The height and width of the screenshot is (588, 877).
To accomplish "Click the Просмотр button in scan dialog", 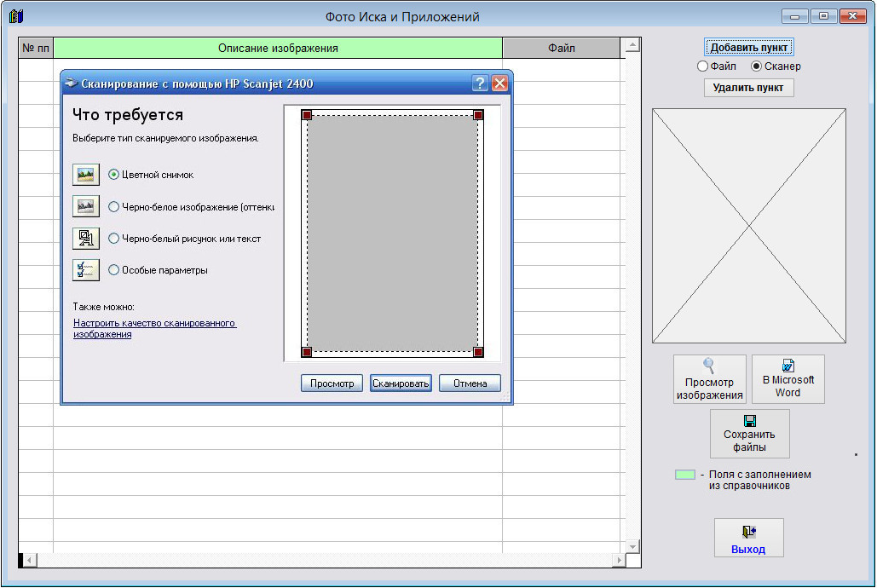I will pyautogui.click(x=332, y=383).
